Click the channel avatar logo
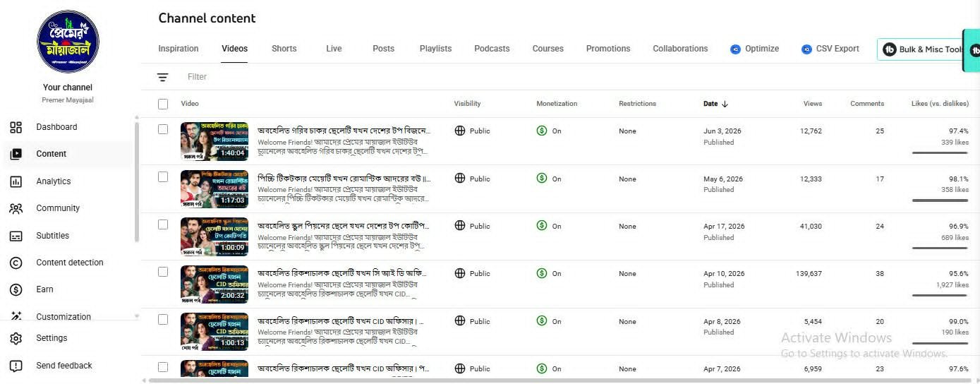 [68, 42]
